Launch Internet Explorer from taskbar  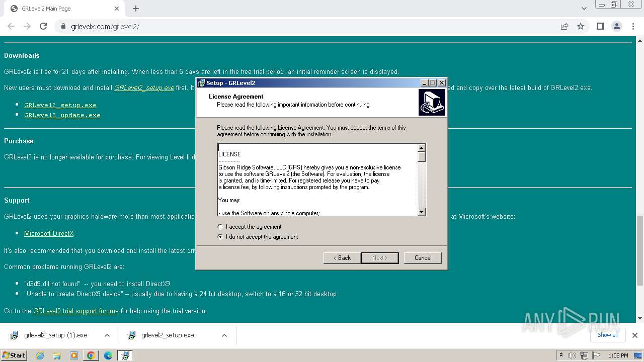40,355
